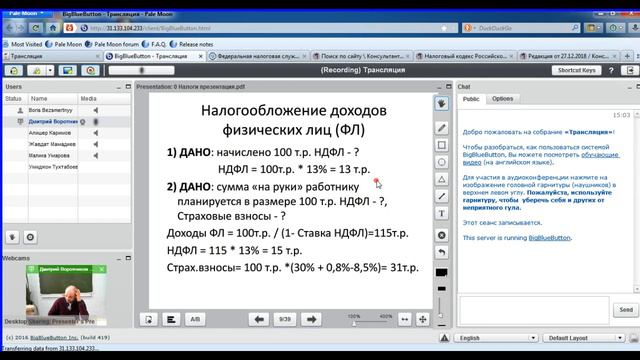Switch to the Public chat tab
The image size is (640, 360).
471,99
